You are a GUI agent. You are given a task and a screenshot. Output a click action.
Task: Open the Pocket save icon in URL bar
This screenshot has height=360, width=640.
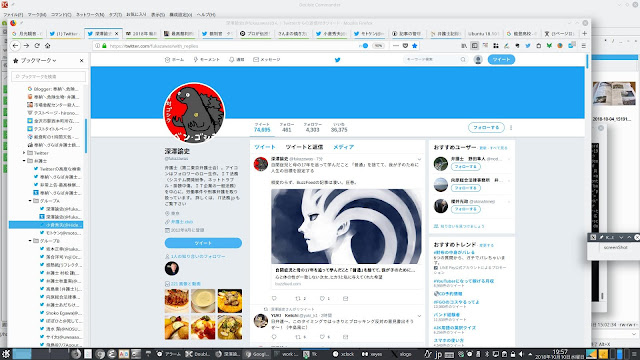(x=405, y=46)
